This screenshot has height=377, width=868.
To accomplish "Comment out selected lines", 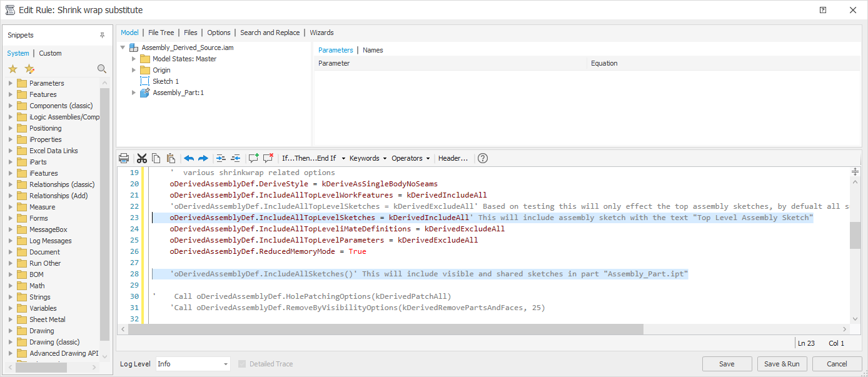I will (x=253, y=158).
